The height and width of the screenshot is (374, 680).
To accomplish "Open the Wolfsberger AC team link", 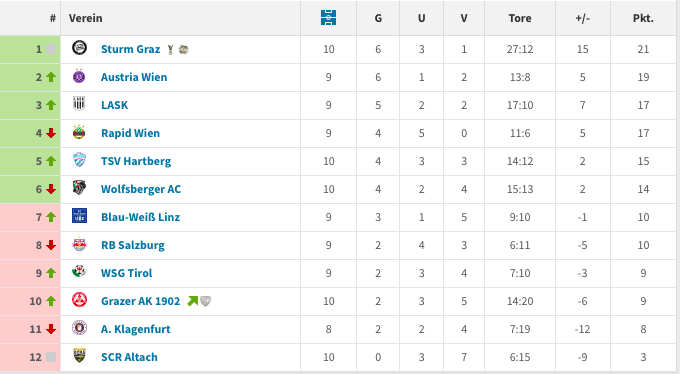I will pyautogui.click(x=141, y=189).
